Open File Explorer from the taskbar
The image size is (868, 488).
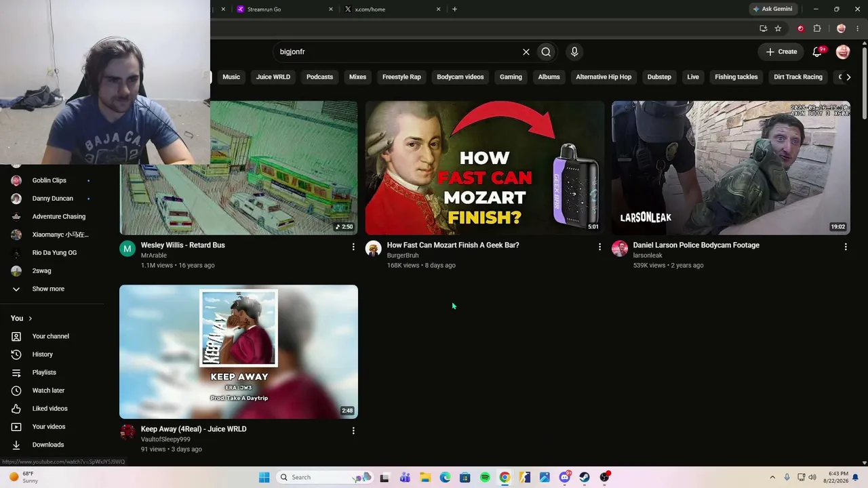tap(425, 477)
